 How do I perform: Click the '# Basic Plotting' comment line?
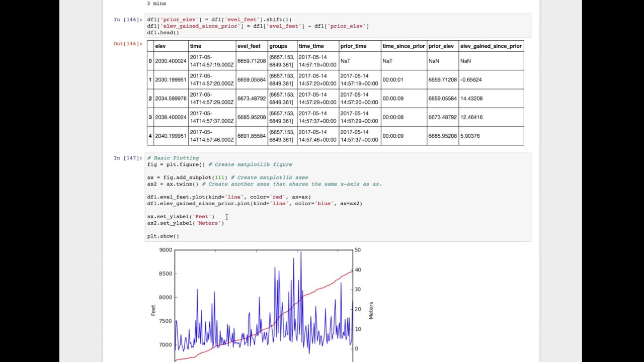[x=173, y=158]
